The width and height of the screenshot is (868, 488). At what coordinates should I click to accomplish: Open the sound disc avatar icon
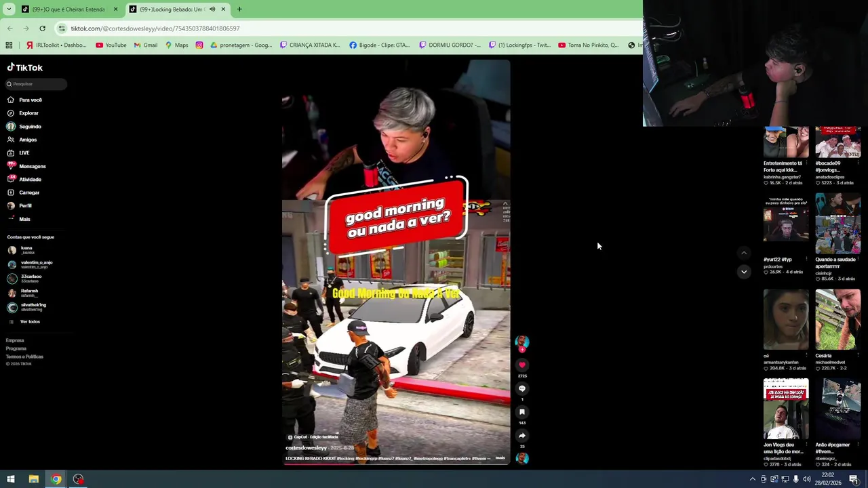coord(522,459)
